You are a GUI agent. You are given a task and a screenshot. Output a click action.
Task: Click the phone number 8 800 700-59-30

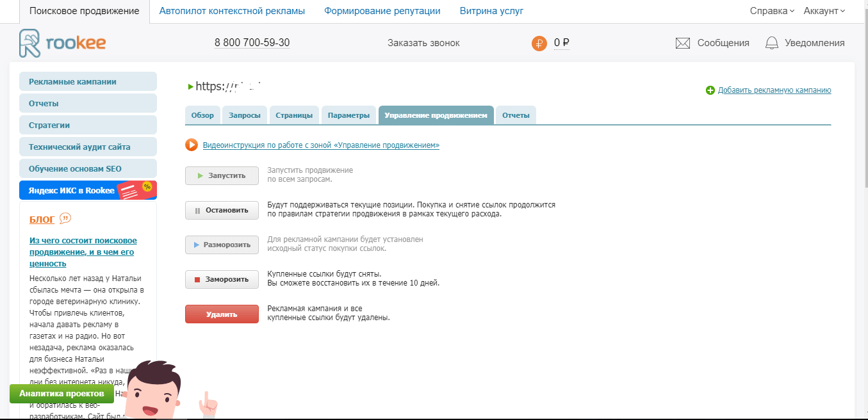[252, 43]
